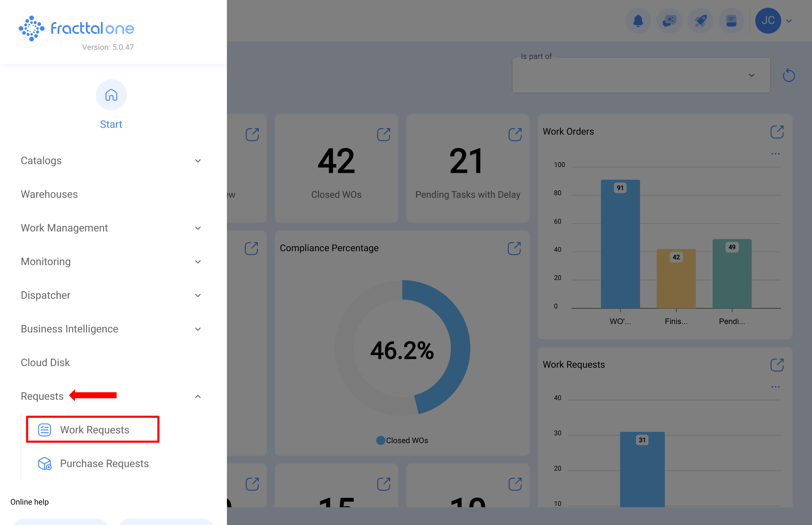Expand the Dispatcher chevron
This screenshot has width=812, height=525.
coord(198,296)
